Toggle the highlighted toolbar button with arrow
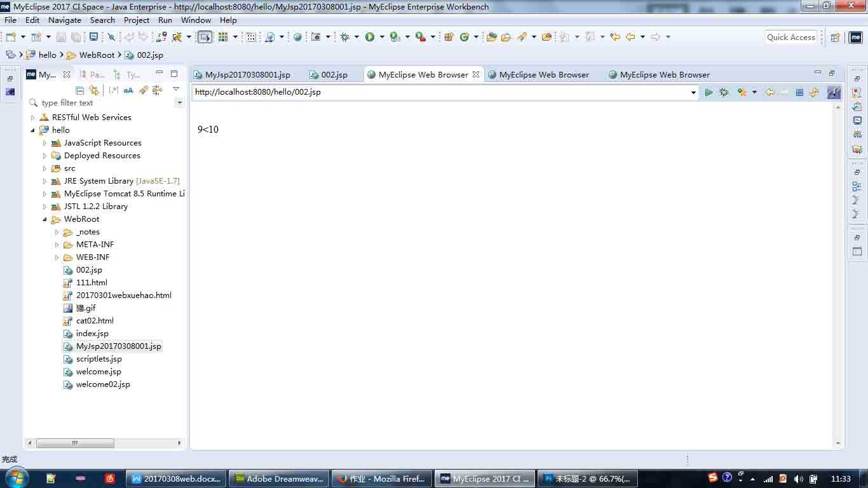The width and height of the screenshot is (868, 488). coord(205,37)
